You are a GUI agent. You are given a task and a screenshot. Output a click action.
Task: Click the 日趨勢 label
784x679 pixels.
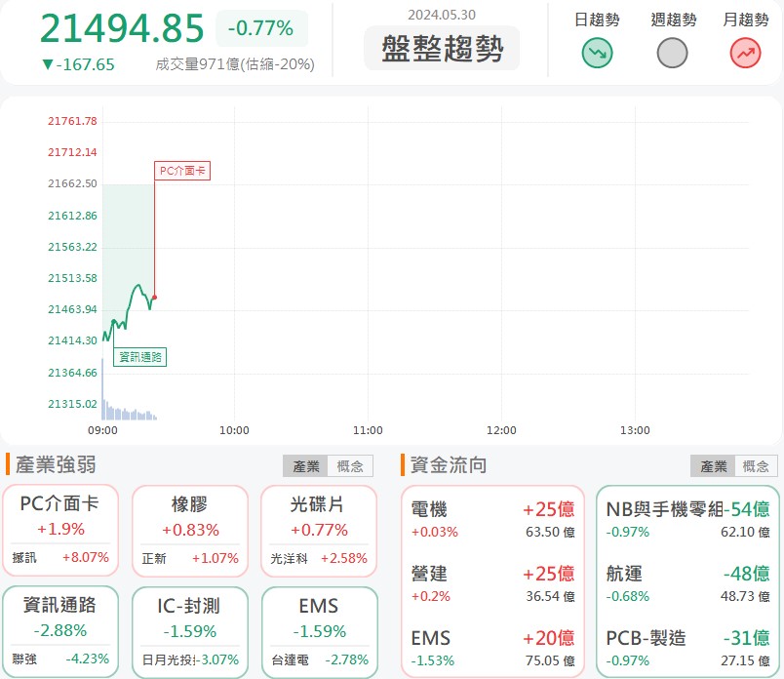[x=597, y=20]
